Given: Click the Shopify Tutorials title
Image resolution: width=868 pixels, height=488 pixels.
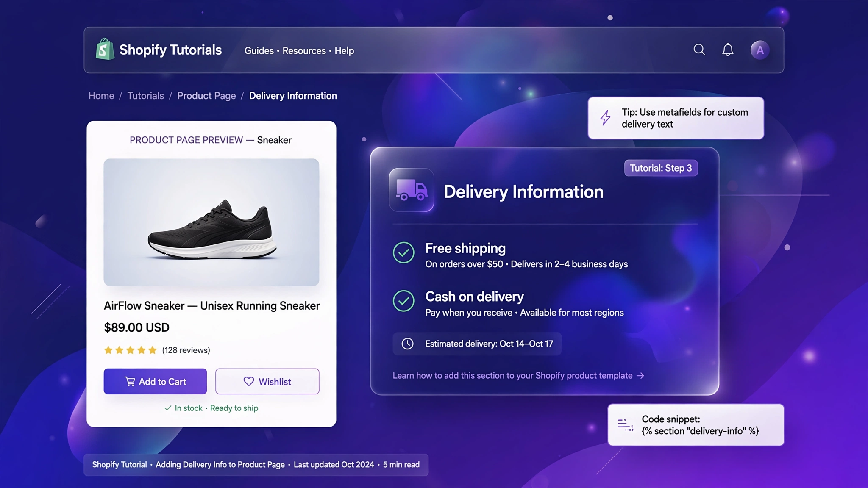Looking at the screenshot, I should 170,50.
